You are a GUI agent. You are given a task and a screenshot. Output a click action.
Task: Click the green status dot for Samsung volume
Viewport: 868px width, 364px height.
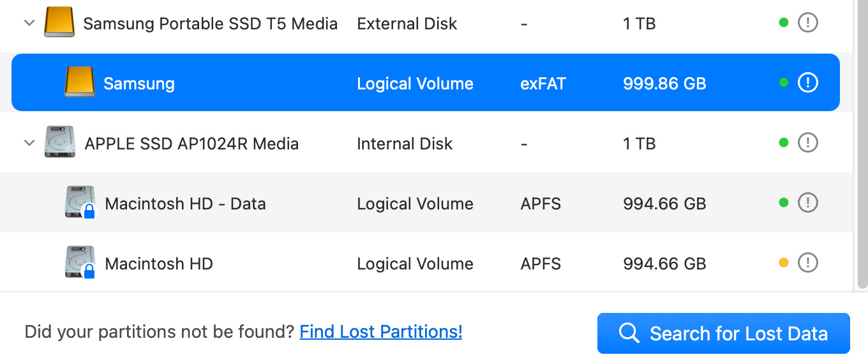(x=784, y=83)
